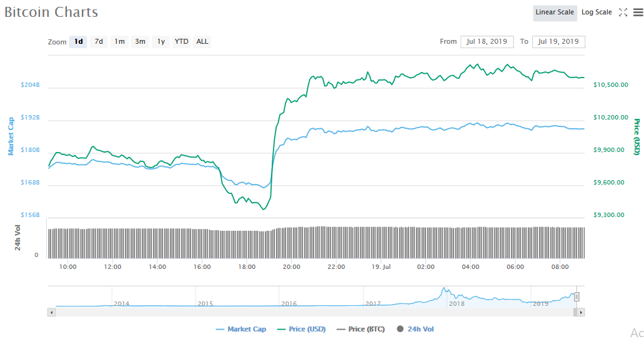The height and width of the screenshot is (339, 644).
Task: Click the 16:00 time axis label
Action: click(x=202, y=266)
